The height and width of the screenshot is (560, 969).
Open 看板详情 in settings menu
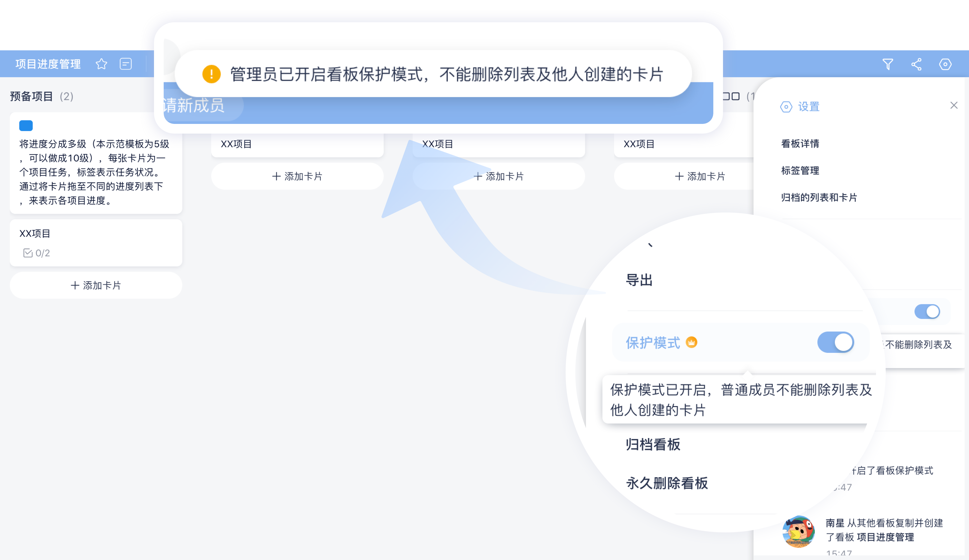pyautogui.click(x=800, y=143)
